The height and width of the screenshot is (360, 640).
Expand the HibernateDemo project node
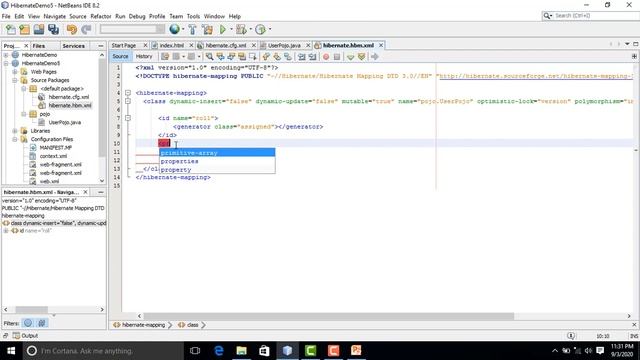pos(6,55)
